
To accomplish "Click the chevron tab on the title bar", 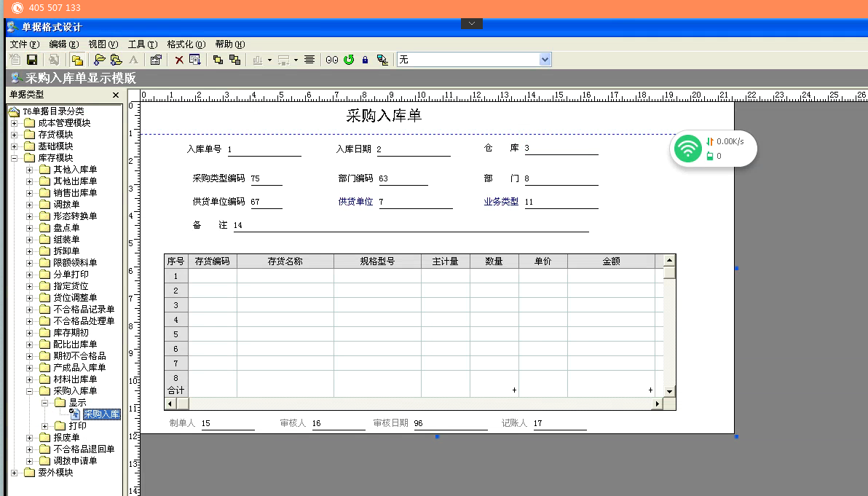I will point(472,23).
